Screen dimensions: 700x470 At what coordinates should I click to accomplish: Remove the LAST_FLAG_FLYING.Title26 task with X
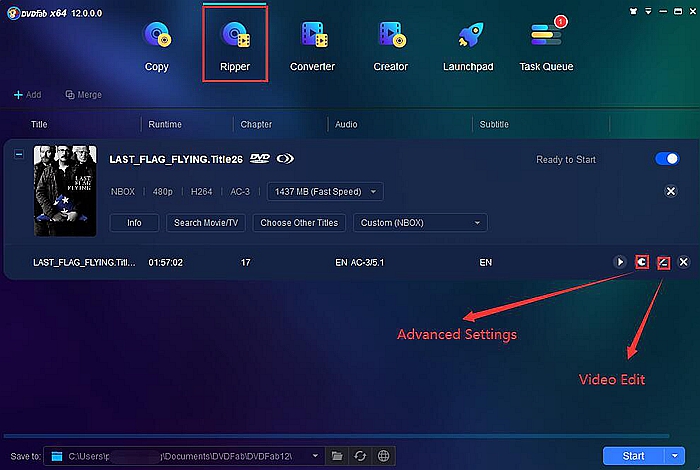pyautogui.click(x=671, y=191)
